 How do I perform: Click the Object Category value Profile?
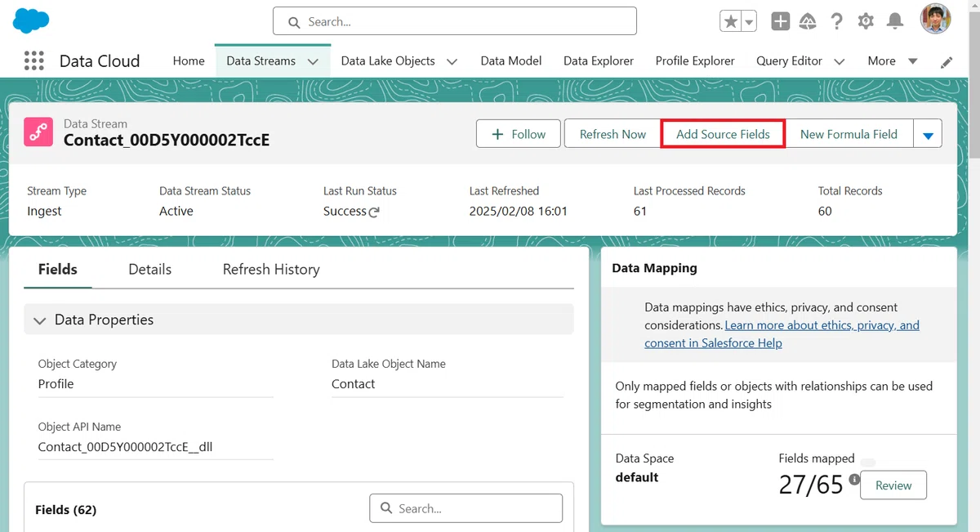point(56,383)
